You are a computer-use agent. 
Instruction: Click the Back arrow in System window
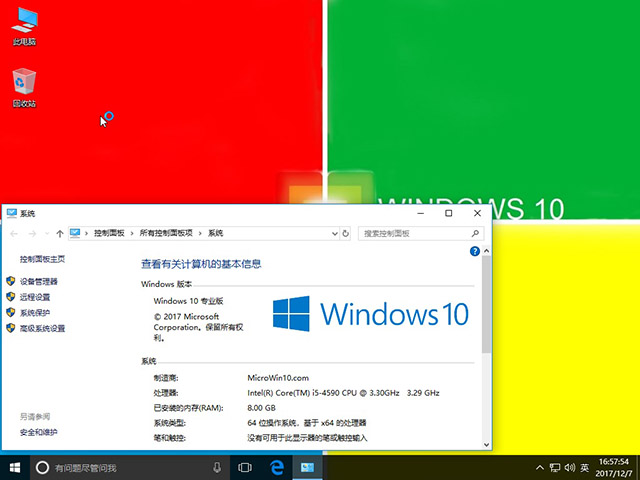point(14,233)
